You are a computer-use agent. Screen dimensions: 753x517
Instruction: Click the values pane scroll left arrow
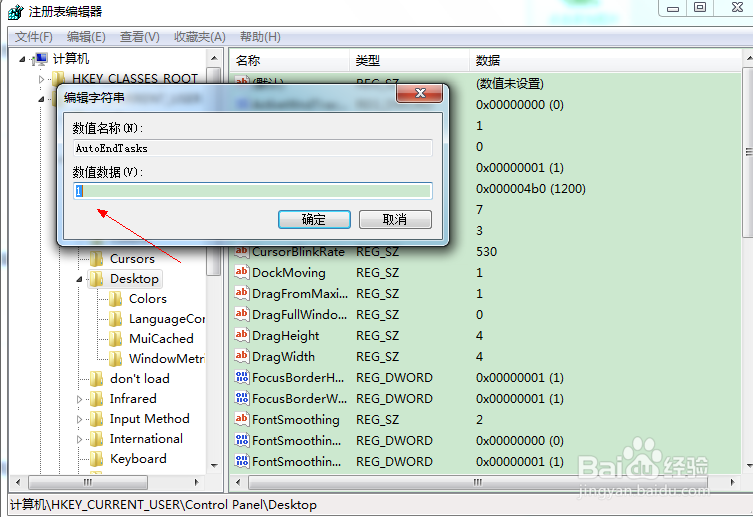coord(238,482)
